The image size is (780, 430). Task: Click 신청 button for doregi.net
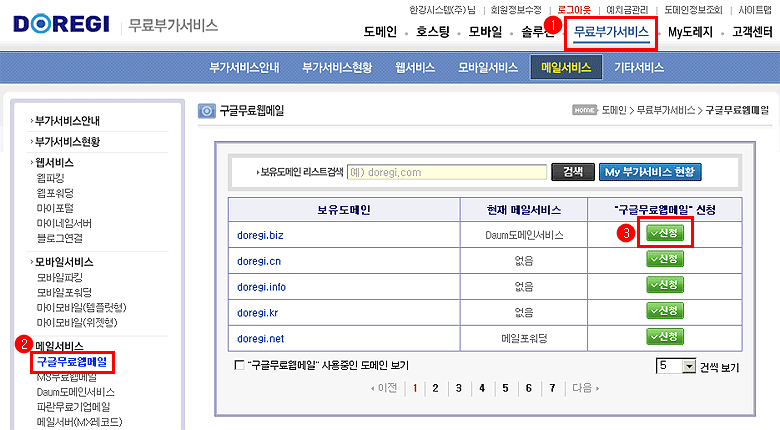click(x=665, y=336)
